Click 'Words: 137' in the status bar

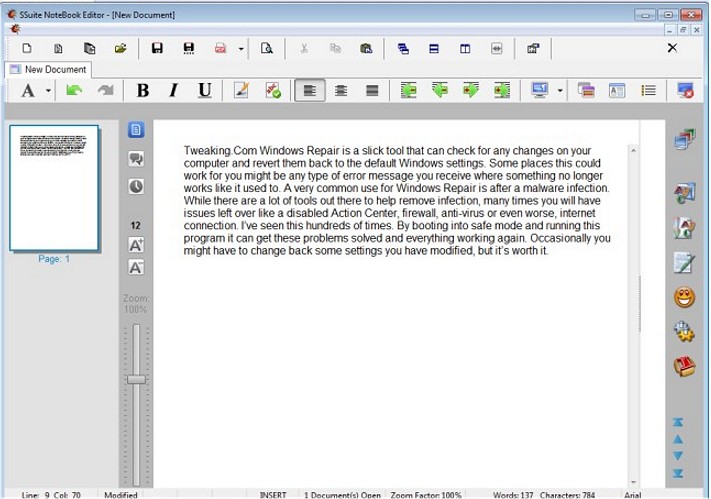(x=513, y=495)
